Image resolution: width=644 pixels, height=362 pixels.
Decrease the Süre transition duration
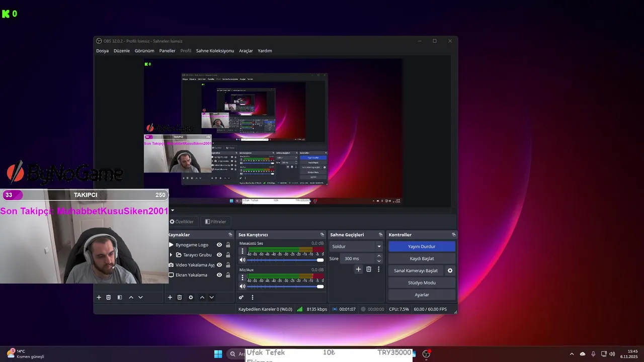tap(379, 261)
